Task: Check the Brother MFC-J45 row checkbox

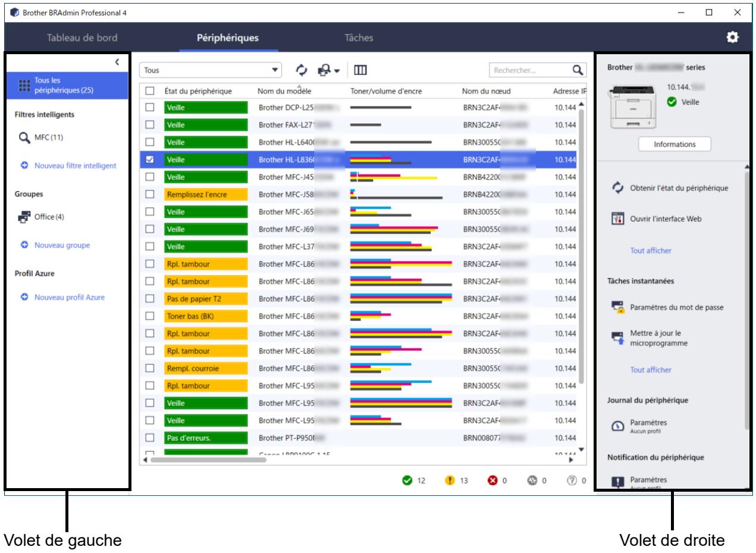Action: 150,177
